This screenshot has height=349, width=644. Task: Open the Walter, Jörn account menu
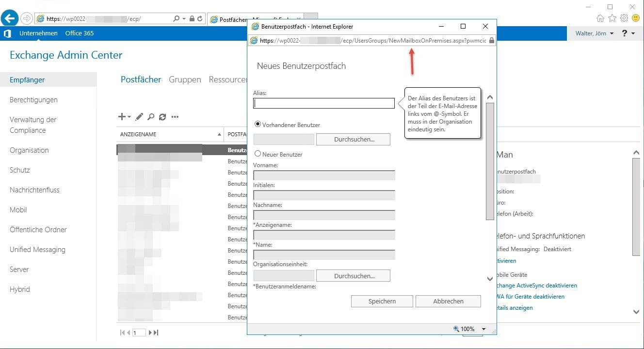594,33
